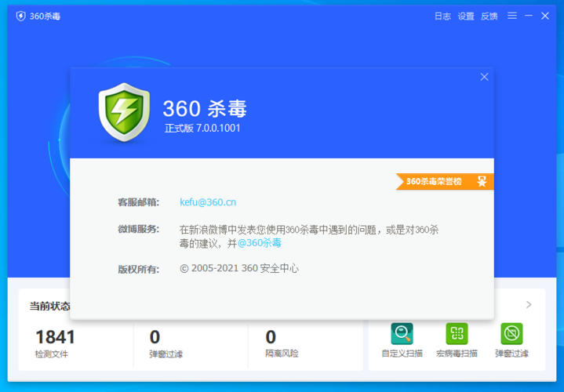564x392 pixels.
Task: Click the 360杀毒 shield logo in title bar
Action: click(x=21, y=16)
